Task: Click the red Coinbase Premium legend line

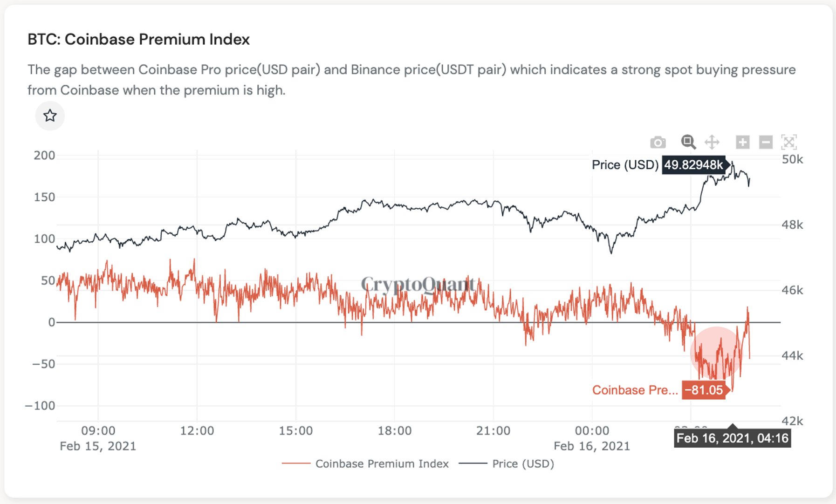Action: tap(296, 463)
